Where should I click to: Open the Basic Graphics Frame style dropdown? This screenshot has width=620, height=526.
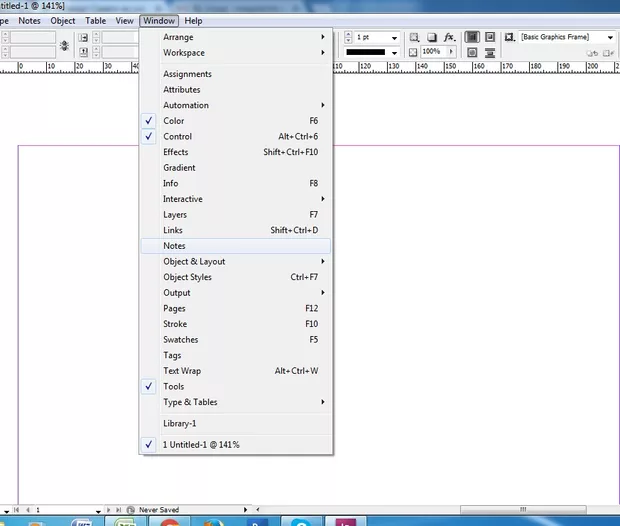610,38
